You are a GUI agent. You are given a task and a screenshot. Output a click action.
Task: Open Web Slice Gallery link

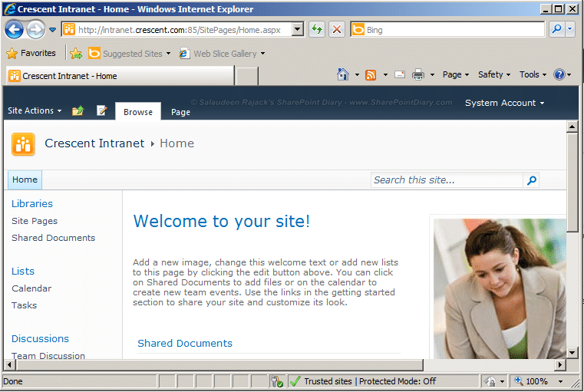point(222,54)
